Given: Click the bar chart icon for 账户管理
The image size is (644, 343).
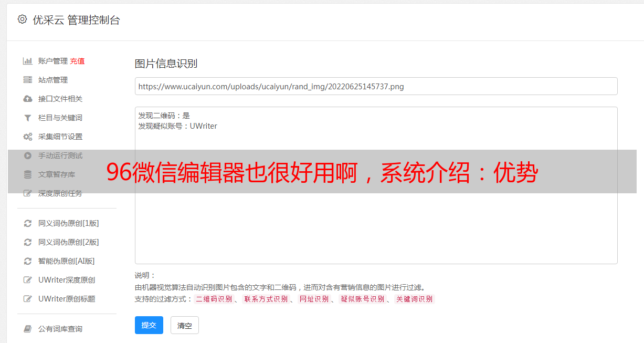Looking at the screenshot, I should tap(28, 61).
